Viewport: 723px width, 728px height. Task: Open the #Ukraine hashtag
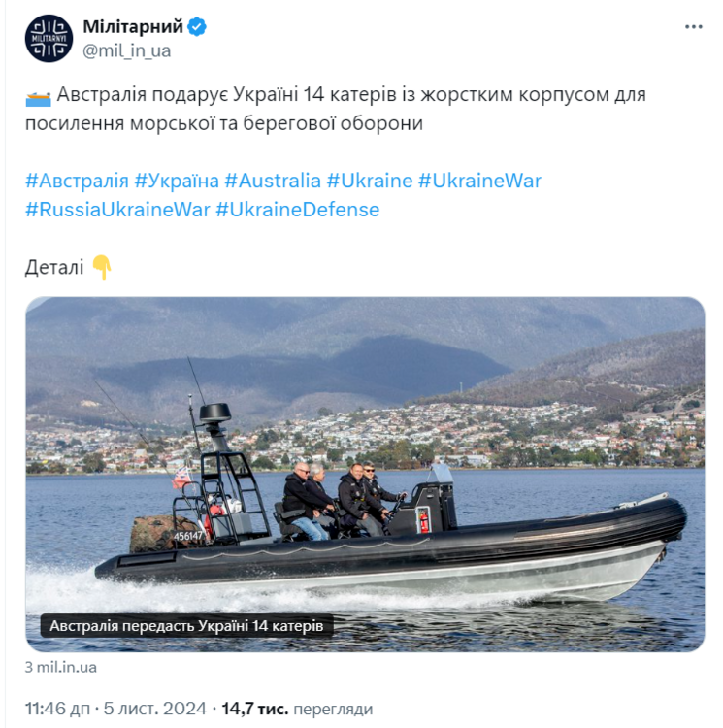[x=370, y=181]
